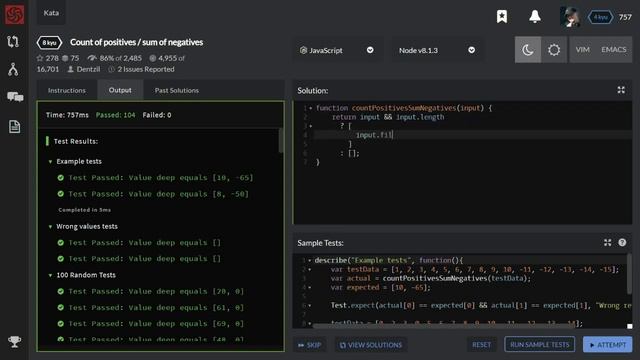The width and height of the screenshot is (640, 360).
Task: Click kata title Count of positives
Action: (x=136, y=42)
